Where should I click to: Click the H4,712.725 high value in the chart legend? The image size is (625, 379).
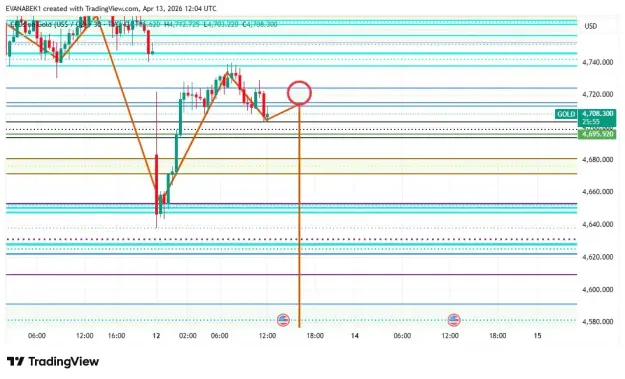(182, 25)
